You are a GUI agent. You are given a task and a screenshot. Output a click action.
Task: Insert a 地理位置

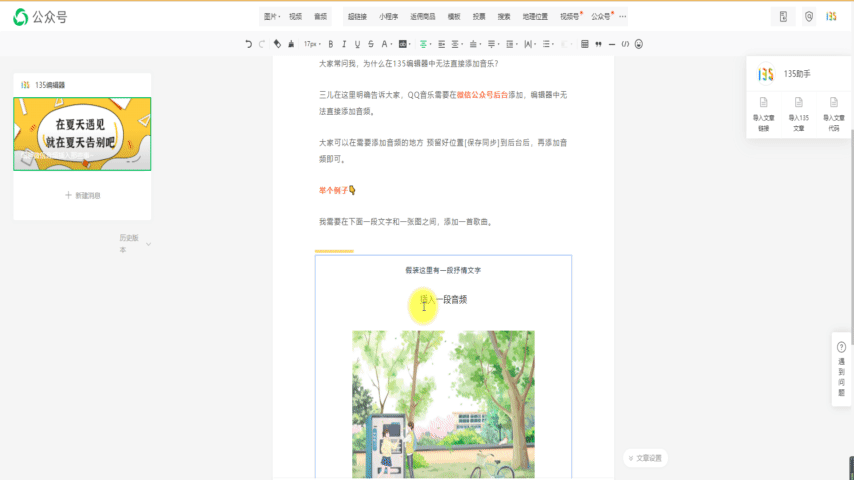coord(535,17)
